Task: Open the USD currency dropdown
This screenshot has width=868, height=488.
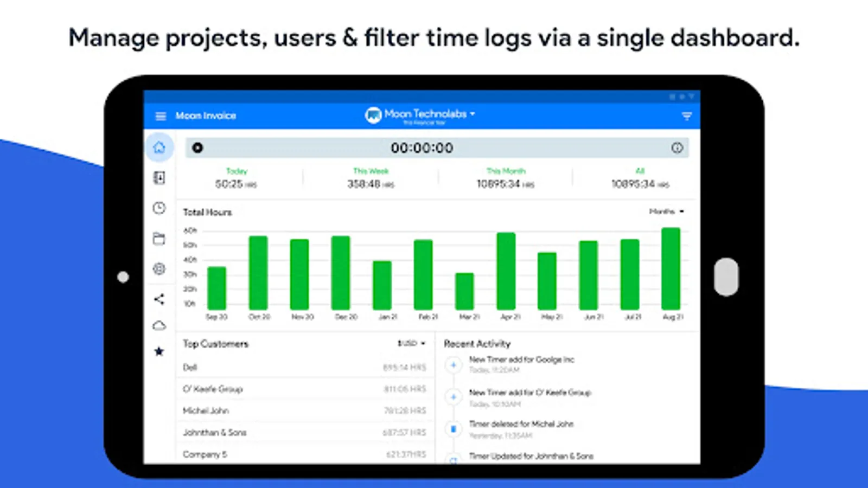Action: pos(412,343)
